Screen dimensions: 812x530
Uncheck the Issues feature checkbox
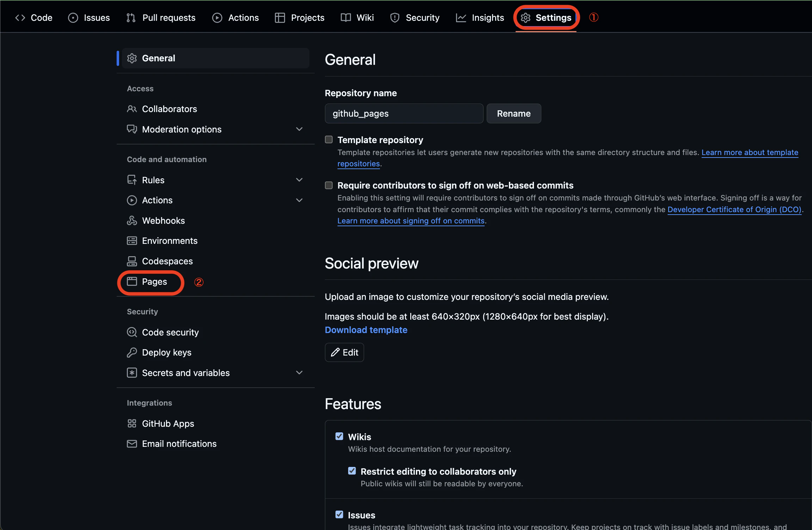pos(339,514)
